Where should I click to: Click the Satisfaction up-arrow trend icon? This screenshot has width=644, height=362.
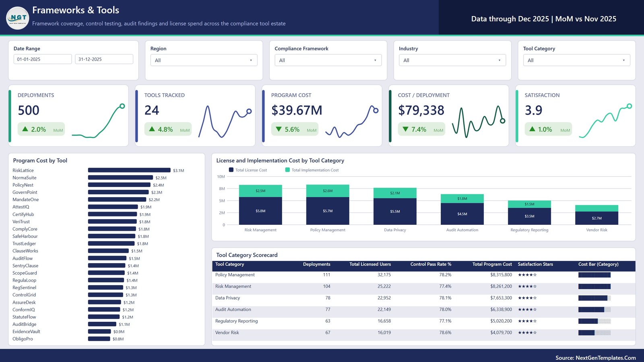pos(532,129)
